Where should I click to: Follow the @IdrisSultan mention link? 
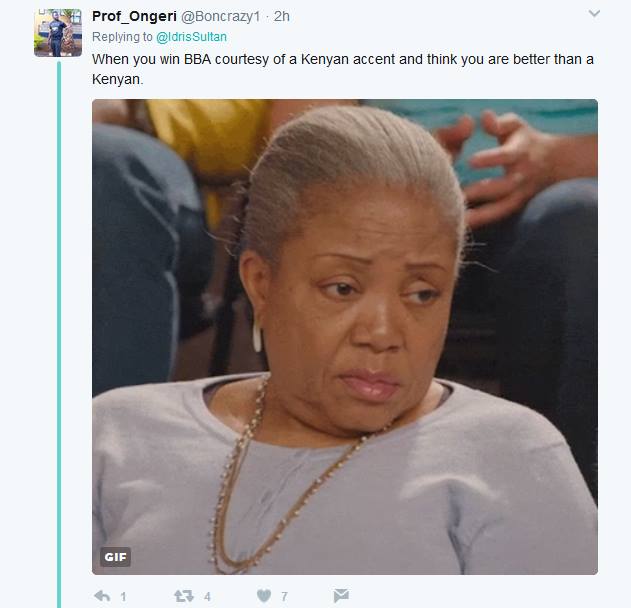pyautogui.click(x=192, y=37)
